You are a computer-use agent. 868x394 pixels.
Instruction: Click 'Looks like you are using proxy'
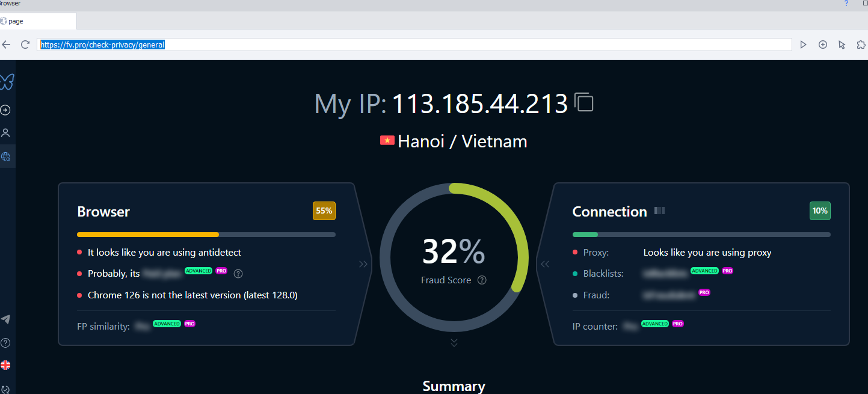707,253
